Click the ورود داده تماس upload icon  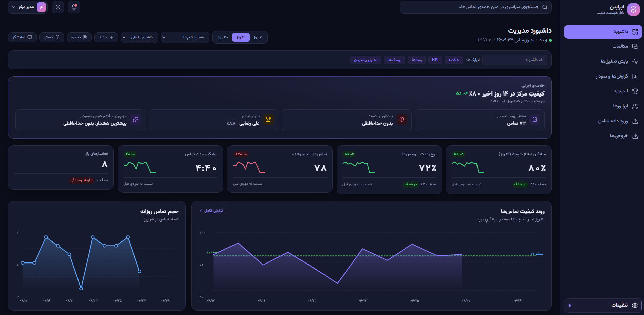[635, 121]
